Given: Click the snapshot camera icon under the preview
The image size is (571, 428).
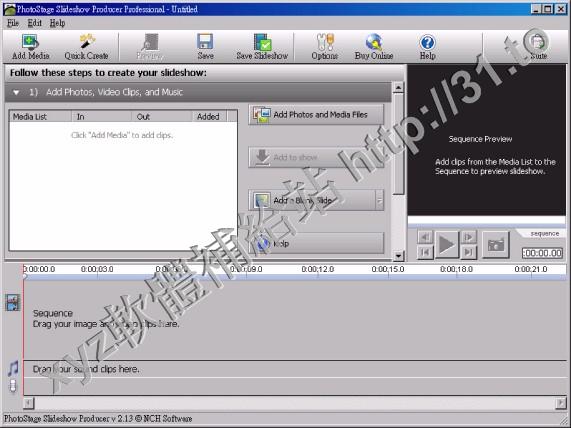Looking at the screenshot, I should pos(496,245).
